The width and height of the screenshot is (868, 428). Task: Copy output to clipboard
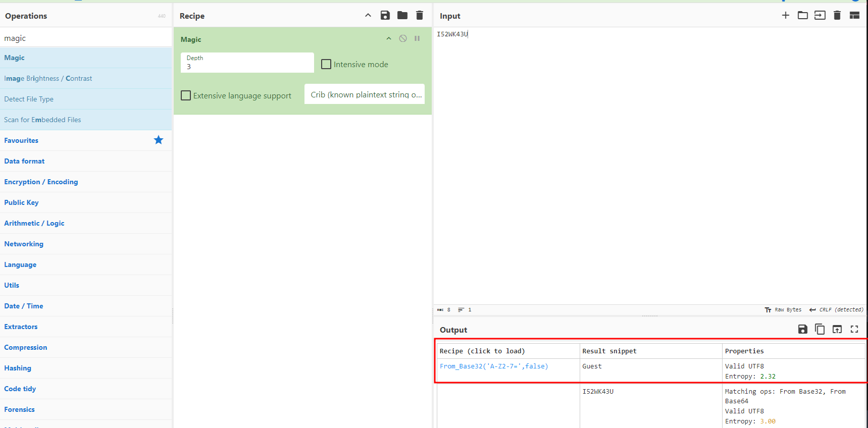(x=820, y=330)
